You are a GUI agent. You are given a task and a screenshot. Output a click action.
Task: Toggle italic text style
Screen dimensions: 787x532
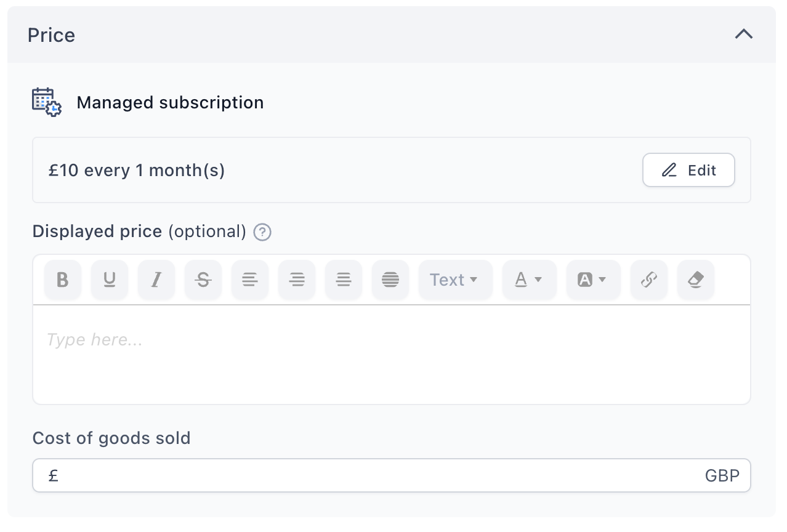point(156,280)
